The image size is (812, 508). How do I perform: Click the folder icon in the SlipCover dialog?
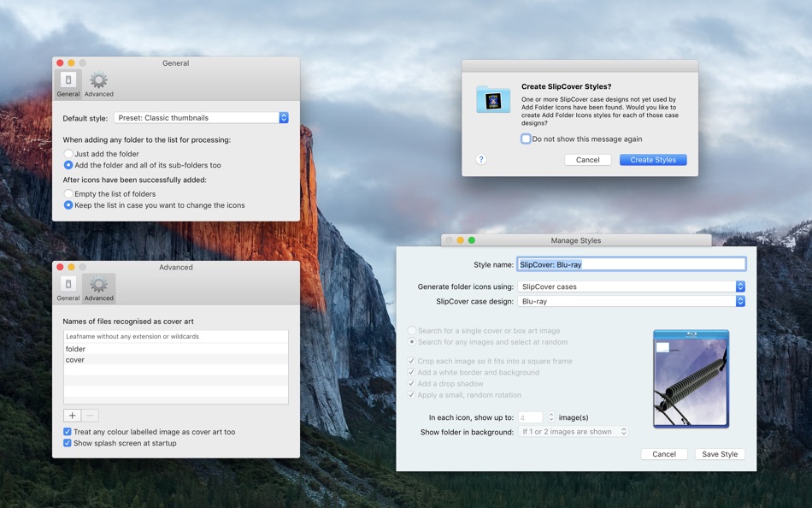(493, 99)
